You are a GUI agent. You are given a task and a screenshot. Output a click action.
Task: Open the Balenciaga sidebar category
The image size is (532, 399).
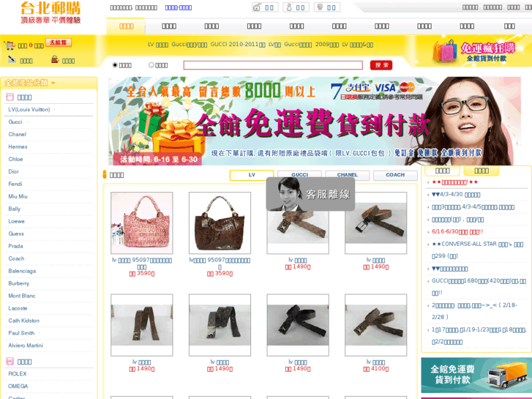pyautogui.click(x=22, y=271)
